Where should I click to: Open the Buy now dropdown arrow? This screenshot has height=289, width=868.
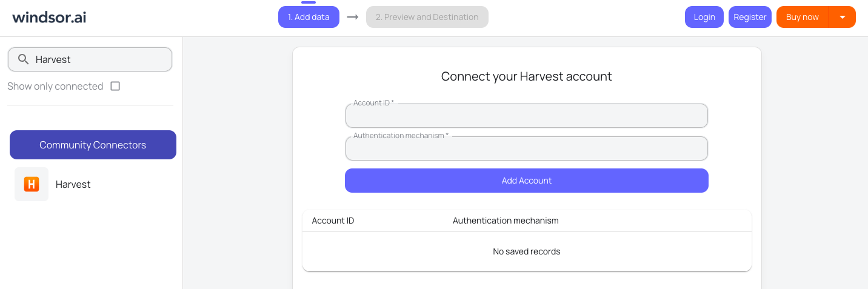(x=843, y=17)
